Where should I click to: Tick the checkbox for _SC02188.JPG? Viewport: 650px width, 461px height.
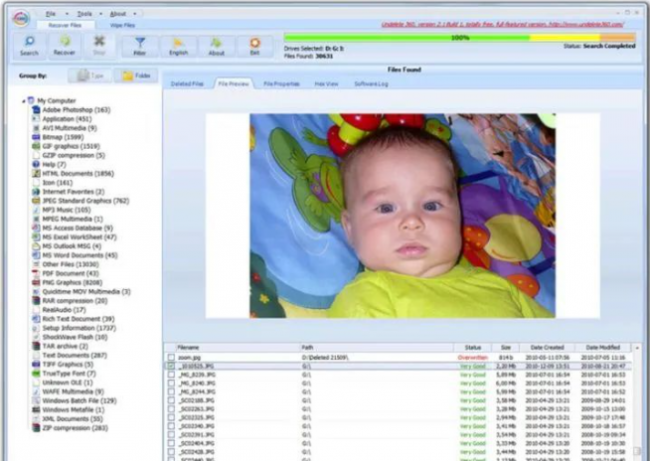[x=171, y=400]
